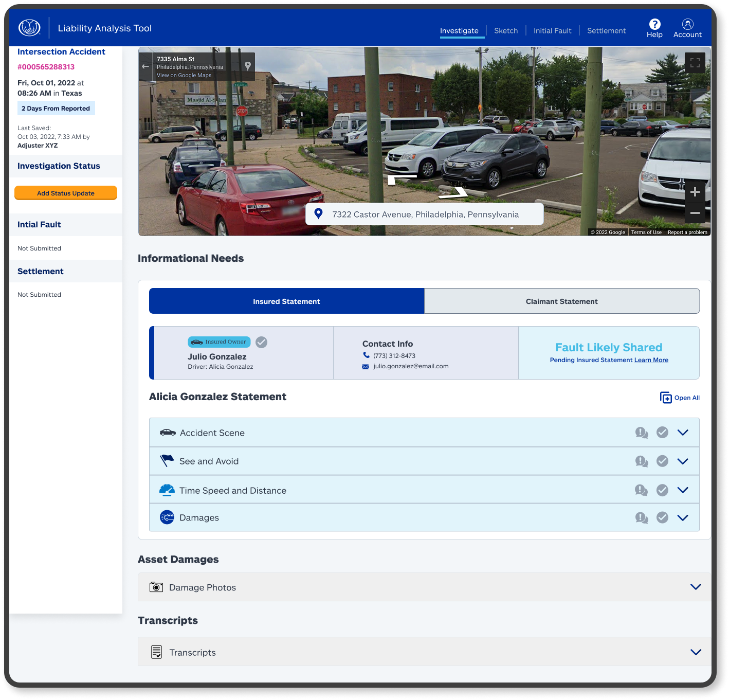729x700 pixels.
Task: Click the back arrow in street view
Action: click(x=145, y=66)
